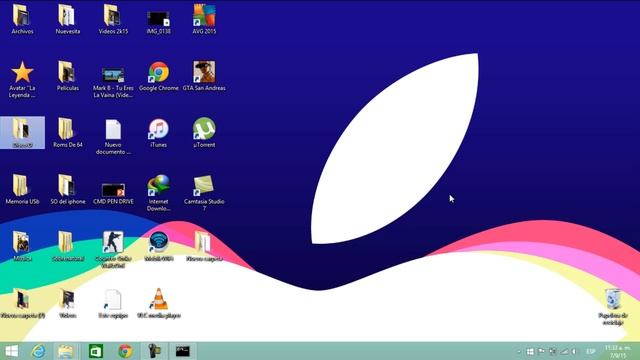Viewport: 640px width, 360px height.
Task: Switch to the Camtasia recorder taskbar icon
Action: (x=154, y=351)
